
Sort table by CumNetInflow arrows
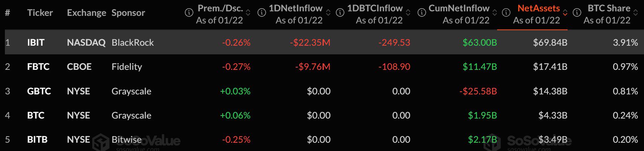(494, 13)
